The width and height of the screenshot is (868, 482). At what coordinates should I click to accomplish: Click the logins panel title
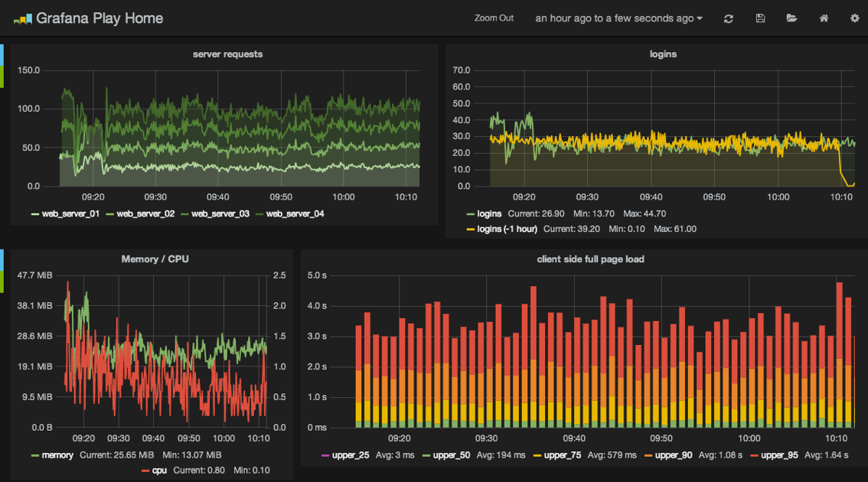pos(663,54)
